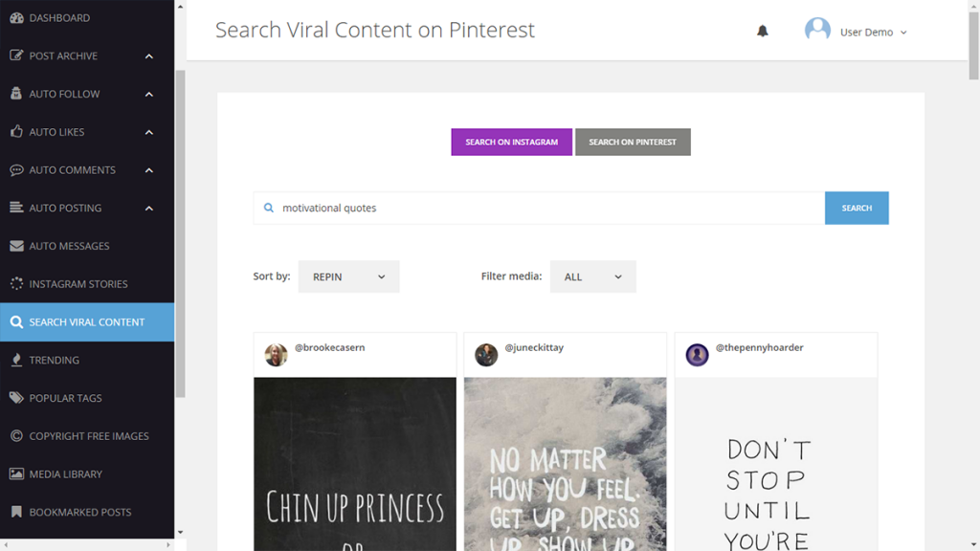The width and height of the screenshot is (980, 551).
Task: Click the notification bell icon
Action: tap(763, 32)
